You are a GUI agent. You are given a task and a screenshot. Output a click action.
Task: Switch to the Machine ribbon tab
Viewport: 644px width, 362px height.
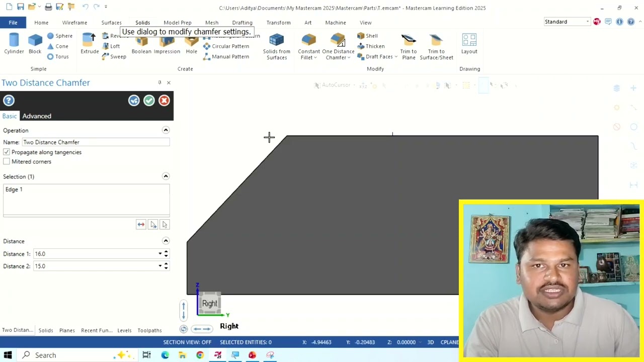pos(336,23)
